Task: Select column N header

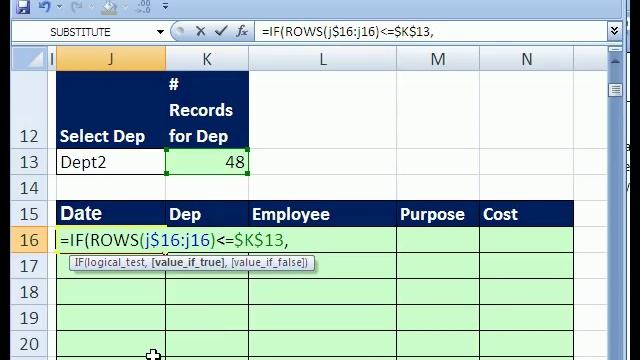Action: [x=527, y=59]
